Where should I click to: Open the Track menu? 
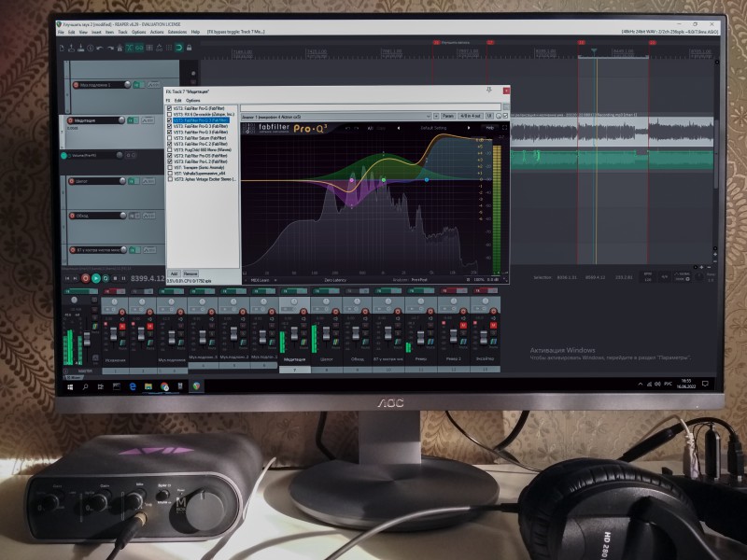tap(122, 32)
